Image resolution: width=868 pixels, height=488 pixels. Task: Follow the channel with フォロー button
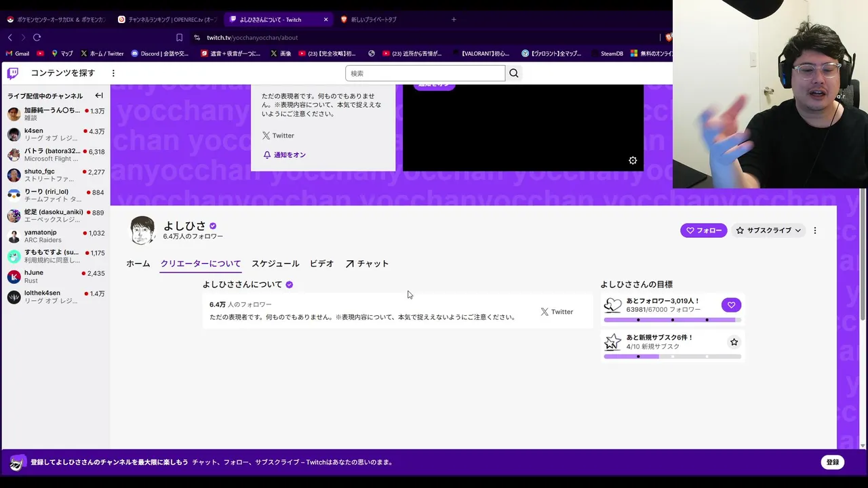tap(703, 230)
